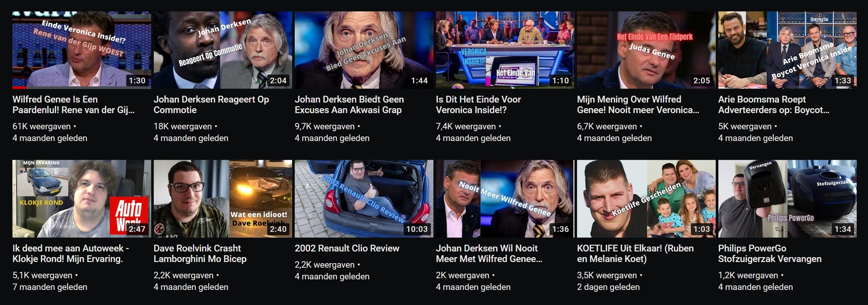868x305 pixels.
Task: Open the 2002 Renault Clio Review thumbnail
Action: coord(364,199)
